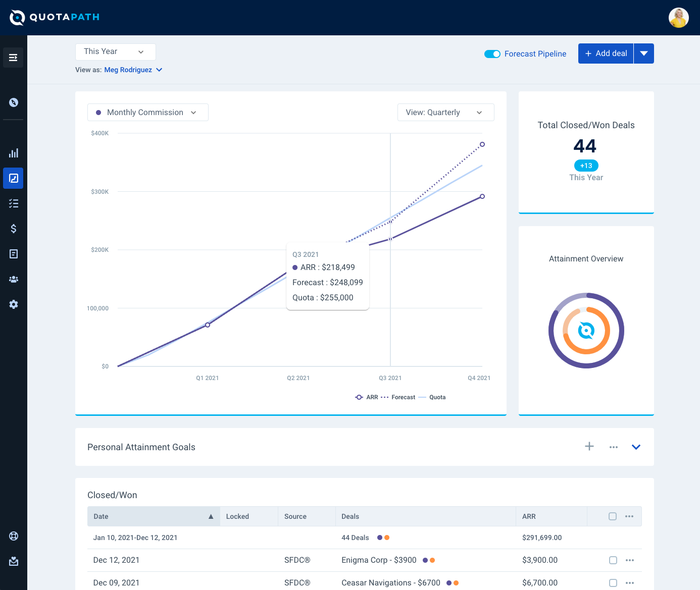The width and height of the screenshot is (700, 590).
Task: Click the plus icon in Personal Attainment Goals
Action: coord(589,446)
